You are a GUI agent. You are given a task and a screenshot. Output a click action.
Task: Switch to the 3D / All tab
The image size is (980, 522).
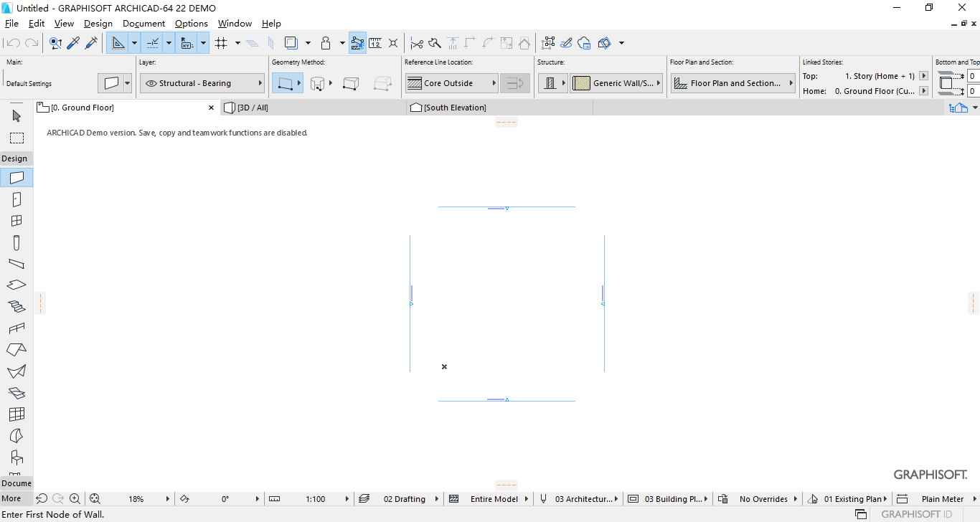click(x=312, y=108)
